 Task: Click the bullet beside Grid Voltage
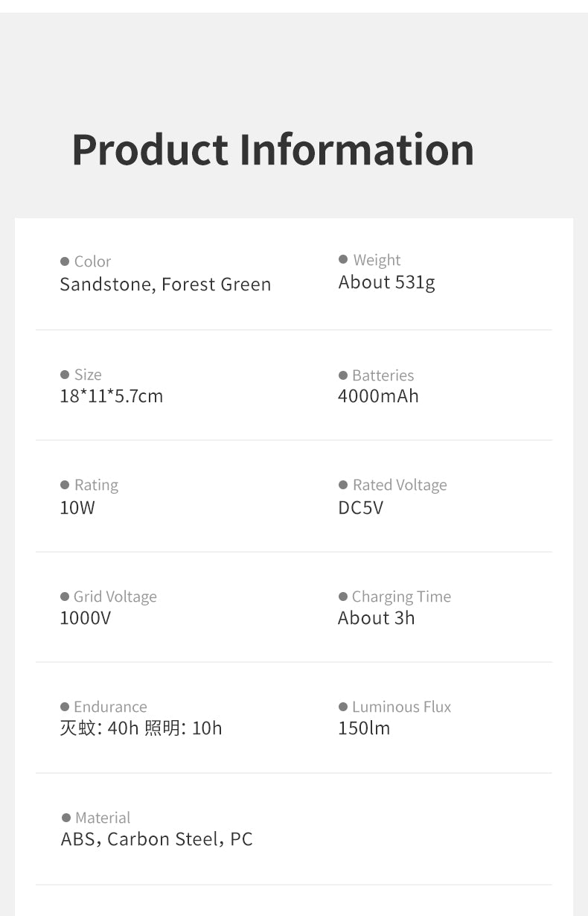pos(65,597)
